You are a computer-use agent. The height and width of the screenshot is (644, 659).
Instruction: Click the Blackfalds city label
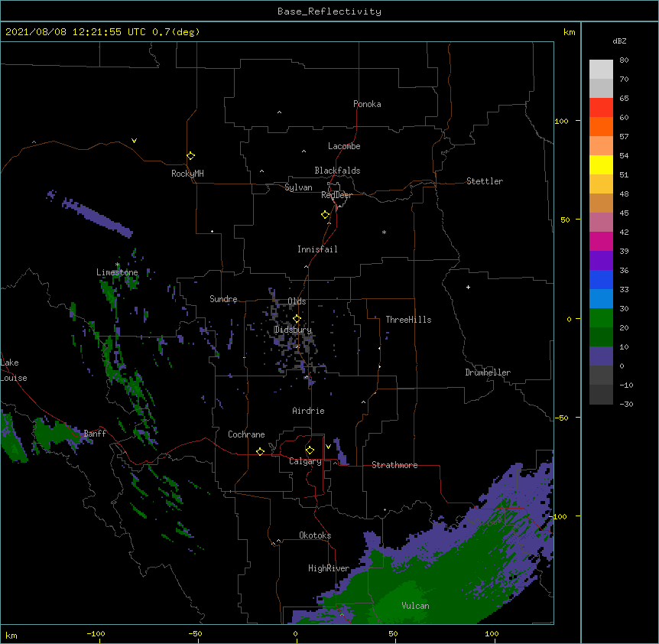[x=337, y=171]
